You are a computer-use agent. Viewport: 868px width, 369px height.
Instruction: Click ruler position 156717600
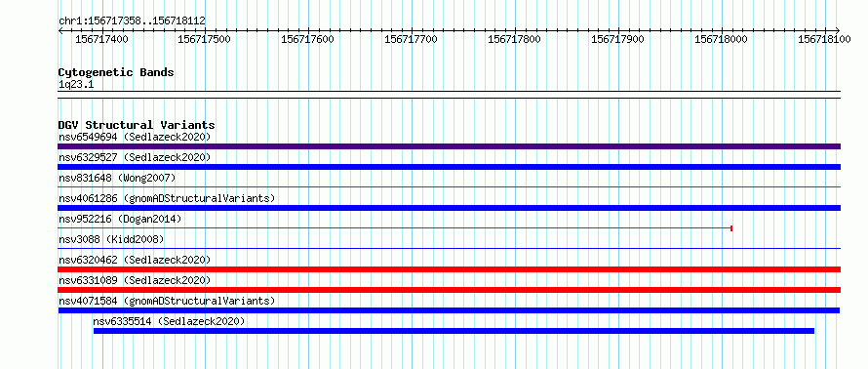tap(308, 39)
